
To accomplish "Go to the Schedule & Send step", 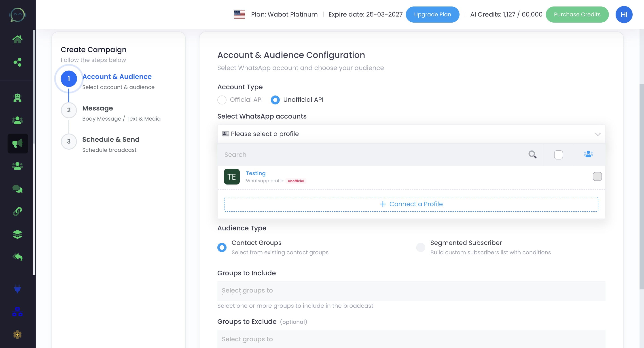I will (110, 140).
